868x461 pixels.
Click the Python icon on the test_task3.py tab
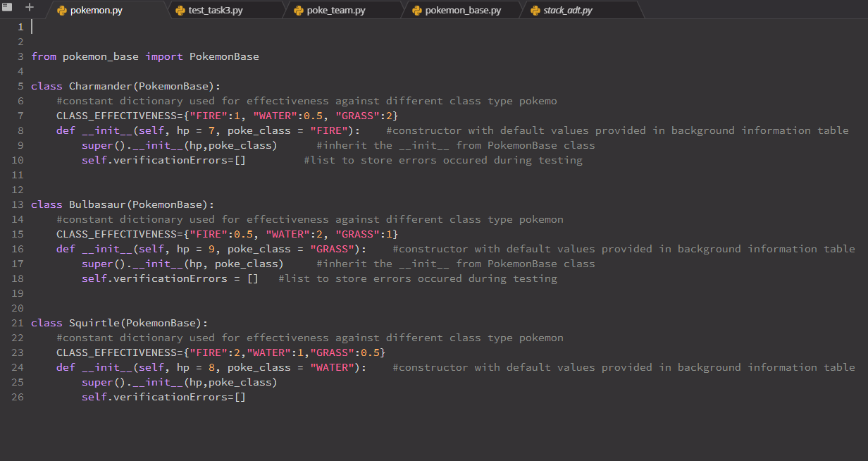tap(179, 10)
